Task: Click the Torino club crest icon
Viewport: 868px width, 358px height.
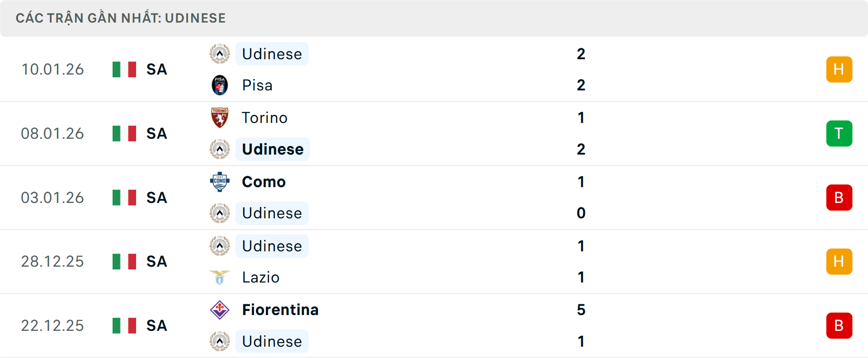Action: coord(220,118)
